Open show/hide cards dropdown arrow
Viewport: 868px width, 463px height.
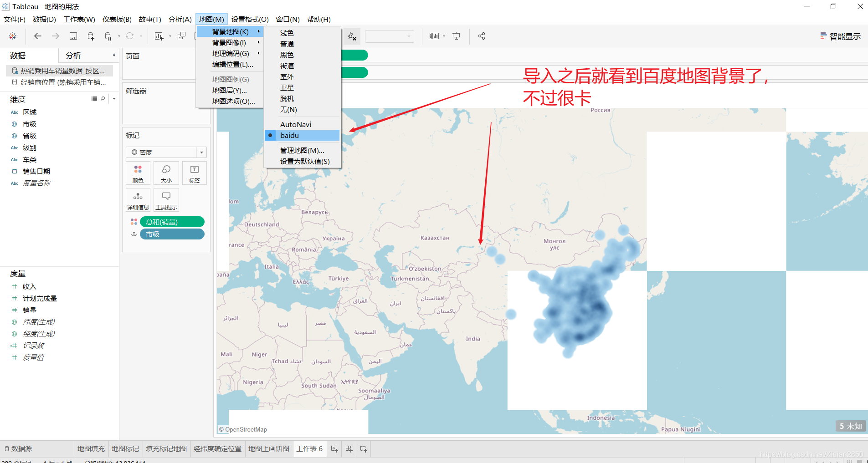coord(444,36)
